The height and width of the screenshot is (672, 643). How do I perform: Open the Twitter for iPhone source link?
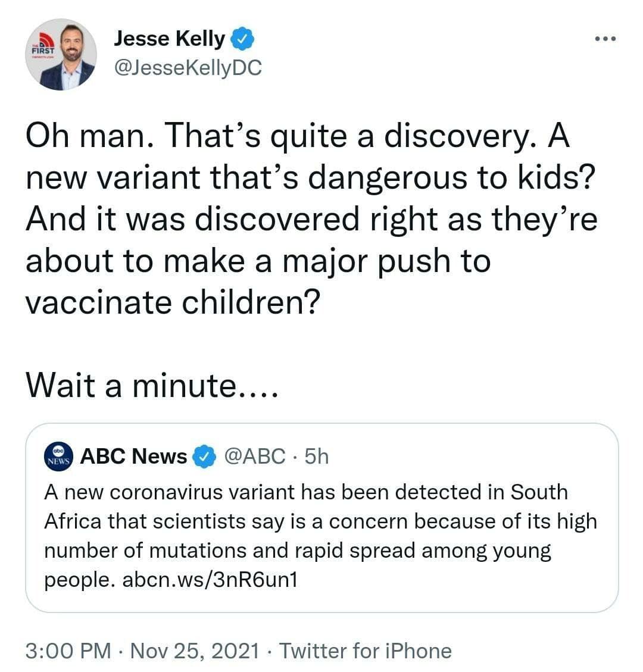(x=365, y=650)
